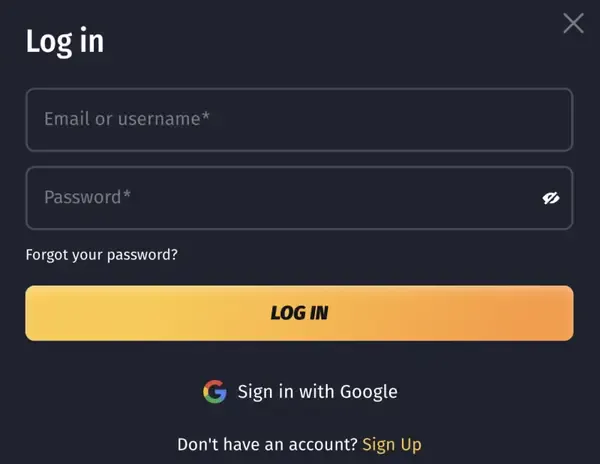The width and height of the screenshot is (600, 464).
Task: Select the "Email or username*" placeholder text
Action: [x=127, y=119]
